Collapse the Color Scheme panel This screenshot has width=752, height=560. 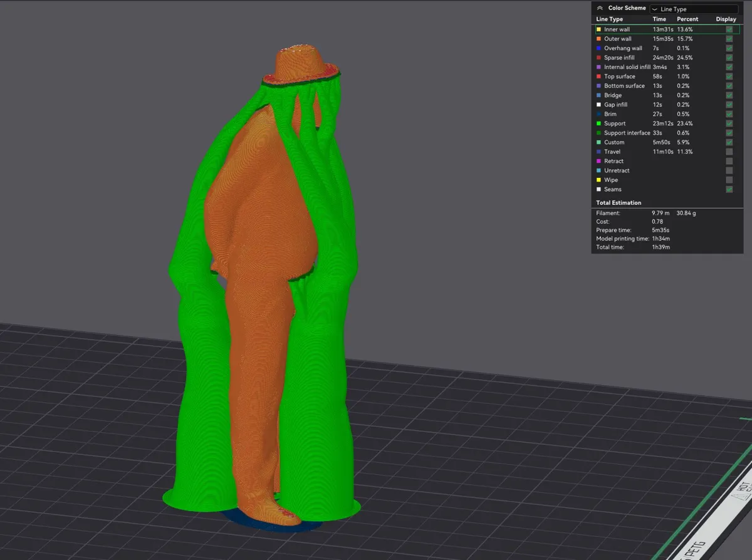click(600, 8)
